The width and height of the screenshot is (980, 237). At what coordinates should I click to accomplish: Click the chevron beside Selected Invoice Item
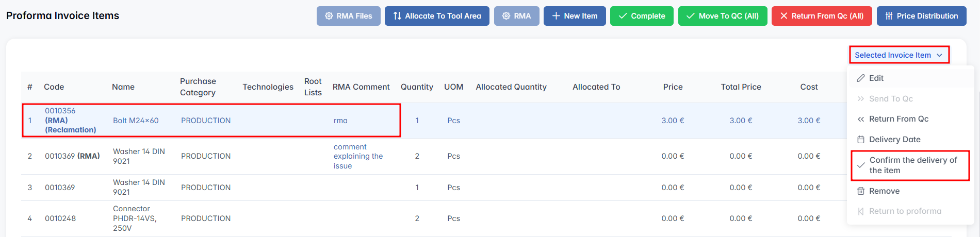(939, 55)
